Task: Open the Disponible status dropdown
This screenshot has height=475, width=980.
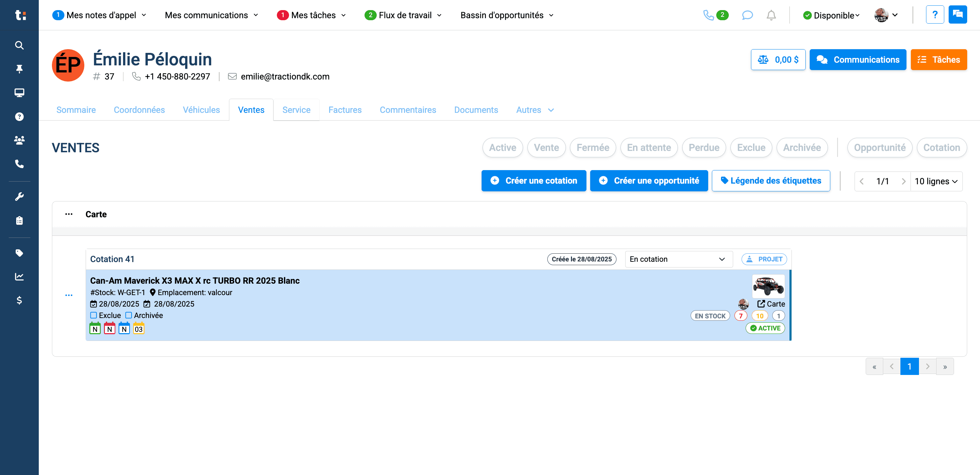Action: [831, 15]
